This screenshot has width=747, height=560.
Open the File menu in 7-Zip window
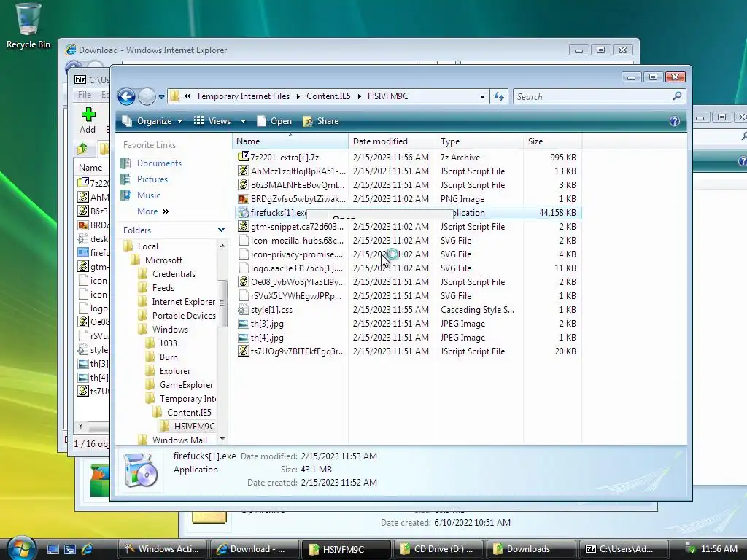tap(85, 95)
